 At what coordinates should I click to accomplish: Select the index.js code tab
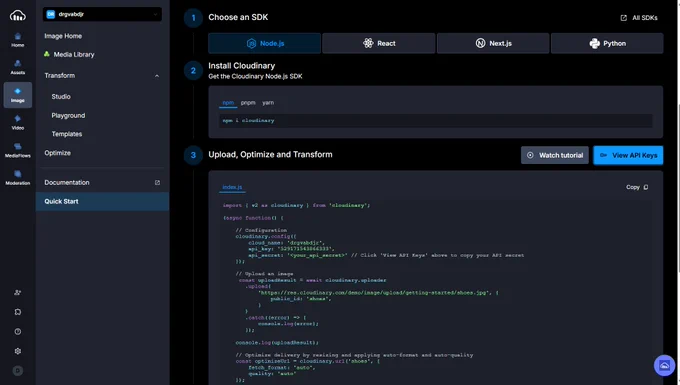pos(232,187)
